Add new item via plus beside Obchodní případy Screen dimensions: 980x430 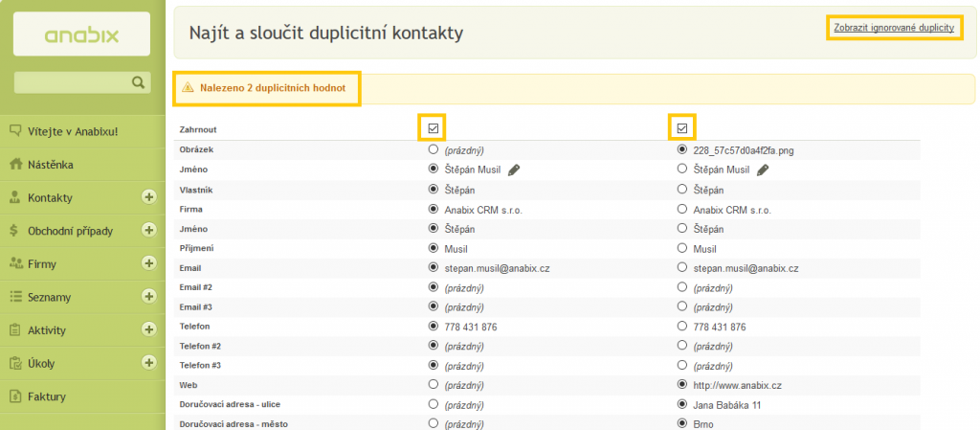tap(148, 230)
